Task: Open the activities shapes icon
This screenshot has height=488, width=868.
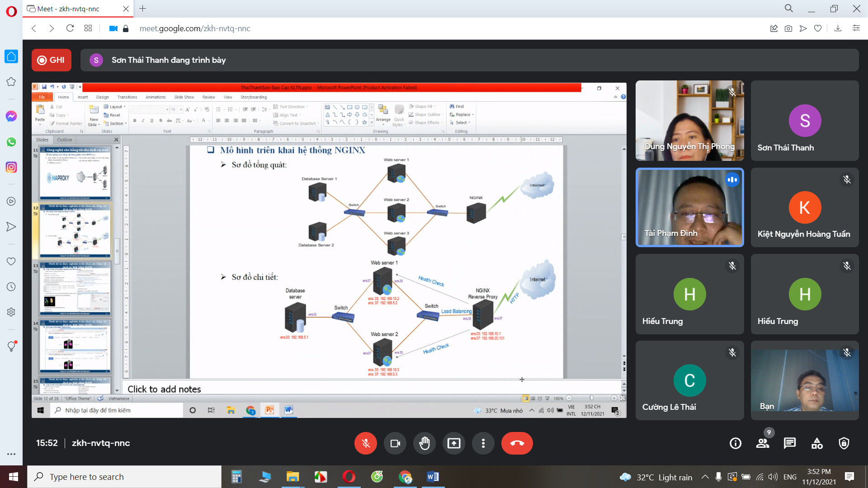Action: click(817, 443)
